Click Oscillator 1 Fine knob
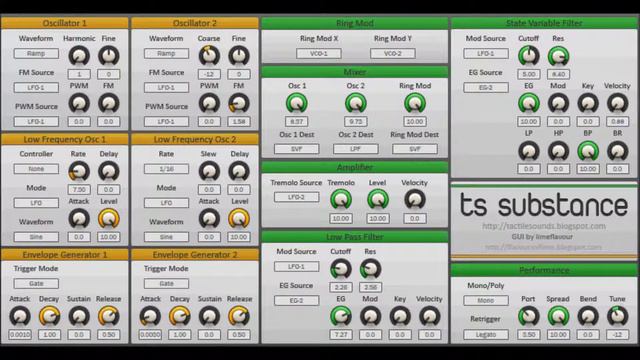 (109, 56)
